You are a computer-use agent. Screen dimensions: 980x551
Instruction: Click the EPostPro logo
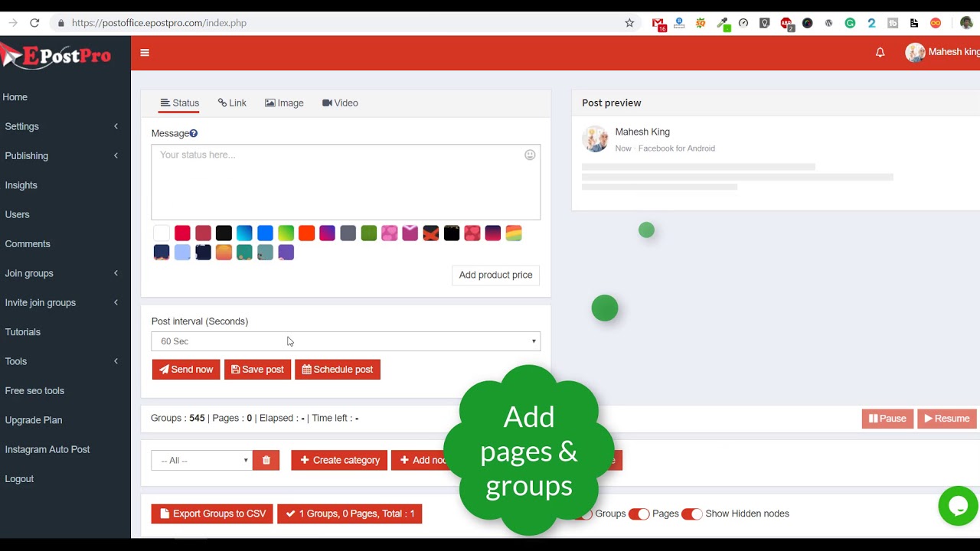56,56
